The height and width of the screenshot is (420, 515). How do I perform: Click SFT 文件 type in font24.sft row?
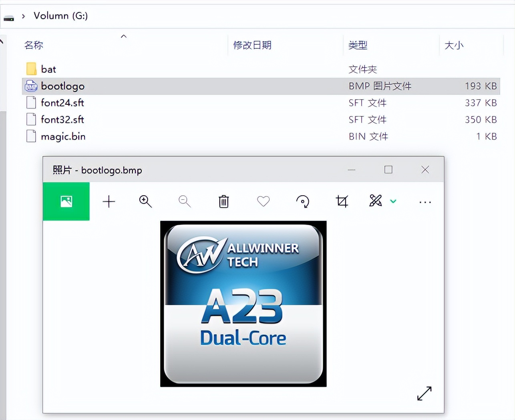point(368,103)
